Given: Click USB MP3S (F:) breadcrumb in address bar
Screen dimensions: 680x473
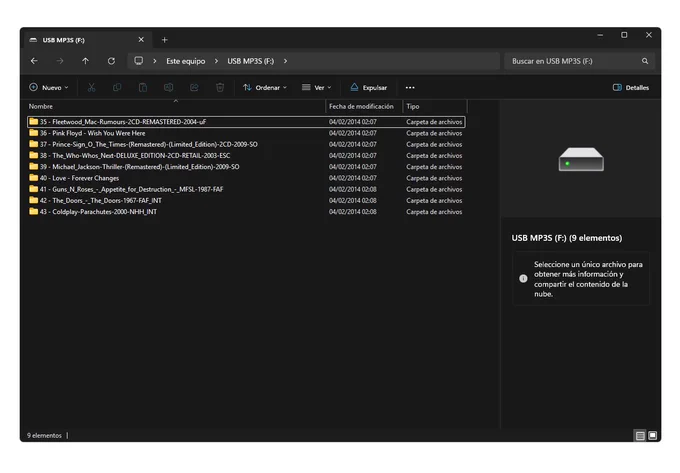Looking at the screenshot, I should point(251,61).
